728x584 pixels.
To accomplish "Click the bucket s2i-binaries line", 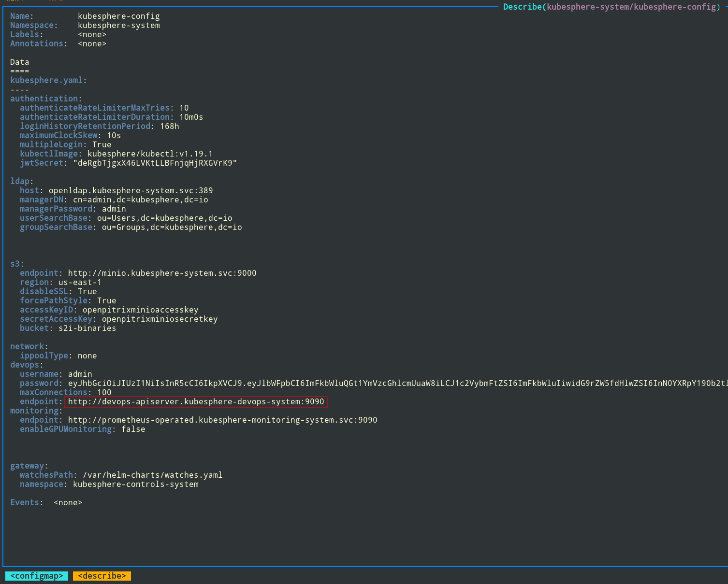I will click(68, 328).
